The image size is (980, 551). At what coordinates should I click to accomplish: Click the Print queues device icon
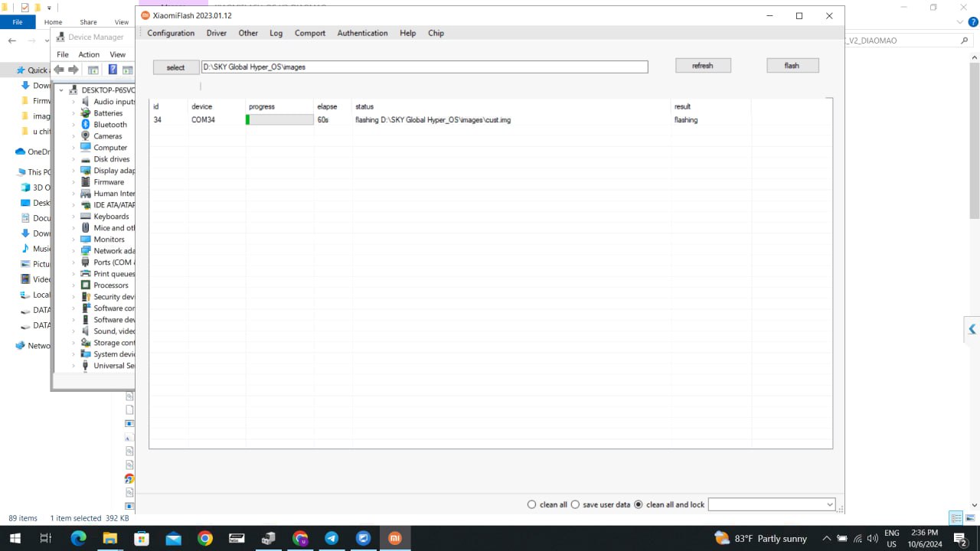tap(86, 274)
